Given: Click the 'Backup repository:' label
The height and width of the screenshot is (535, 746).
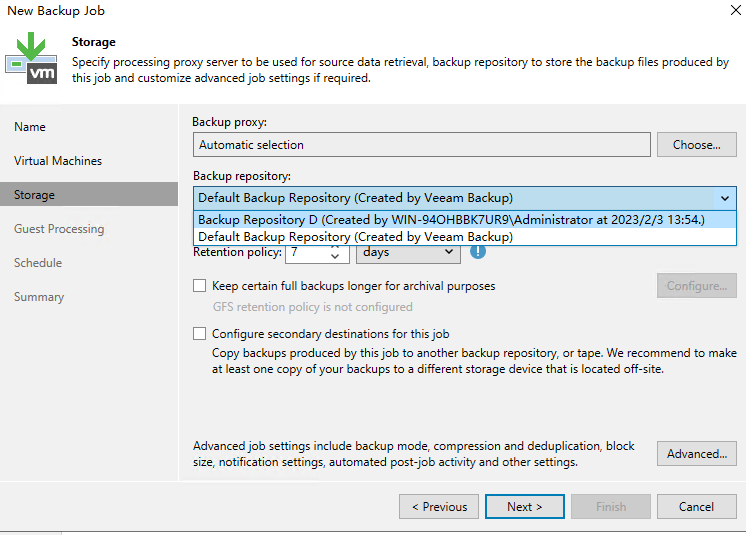Looking at the screenshot, I should (242, 176).
